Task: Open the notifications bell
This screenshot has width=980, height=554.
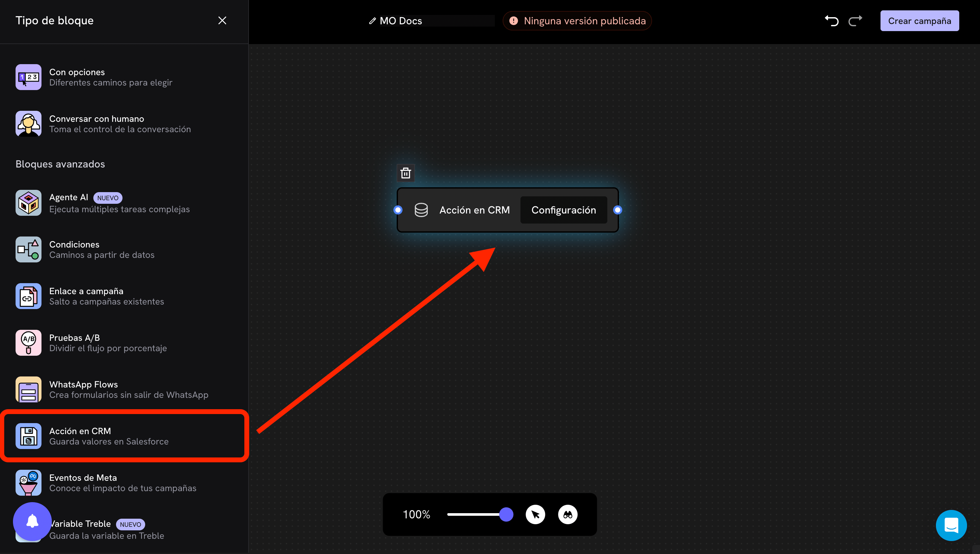Action: [32, 521]
